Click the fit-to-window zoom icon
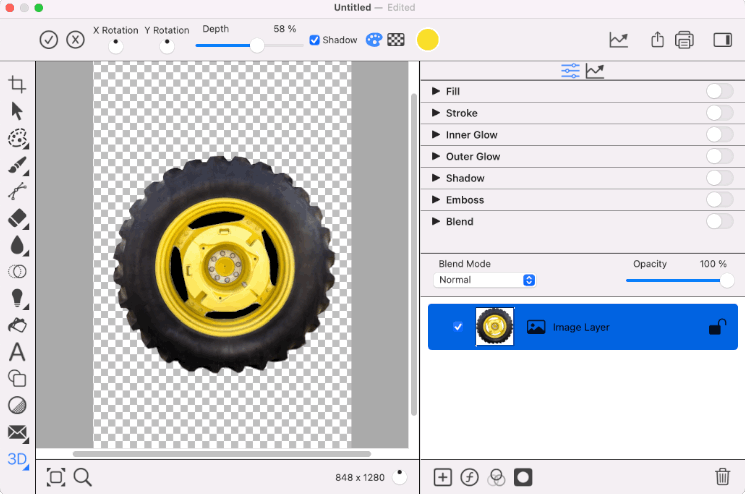 click(56, 477)
